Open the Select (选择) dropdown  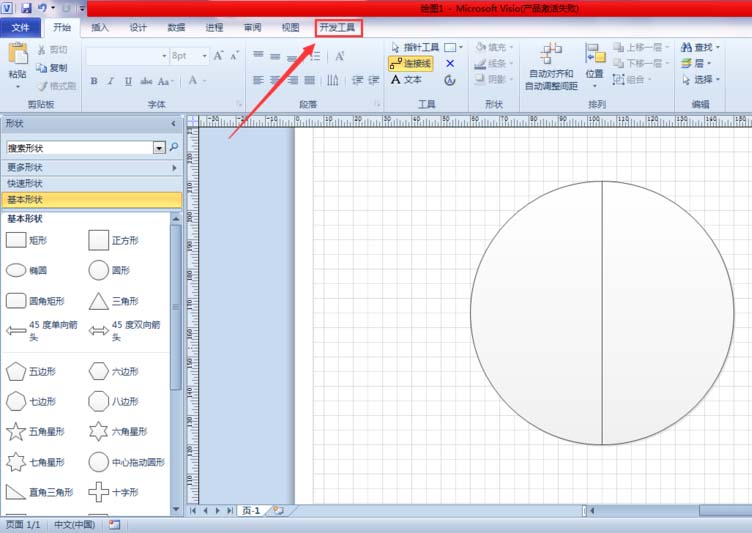[x=701, y=79]
